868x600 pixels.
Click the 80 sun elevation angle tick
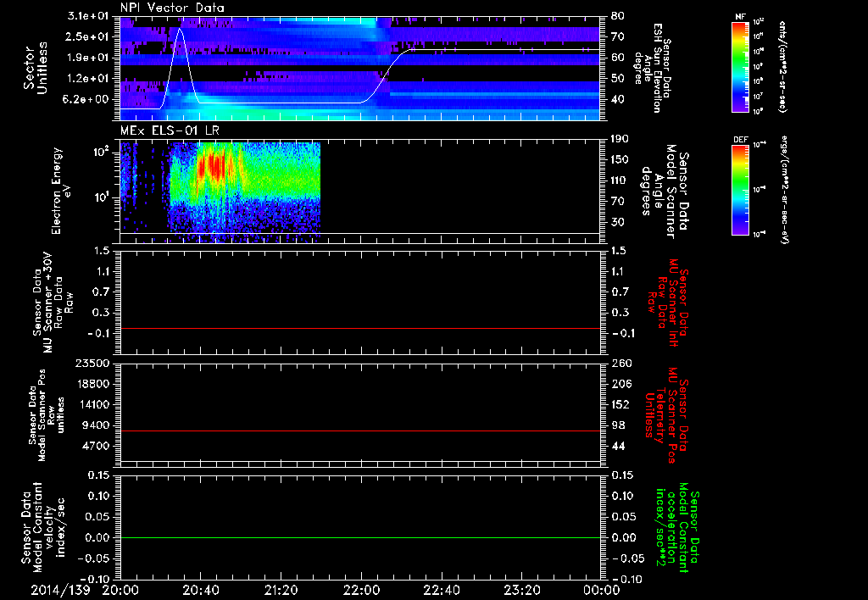(617, 16)
